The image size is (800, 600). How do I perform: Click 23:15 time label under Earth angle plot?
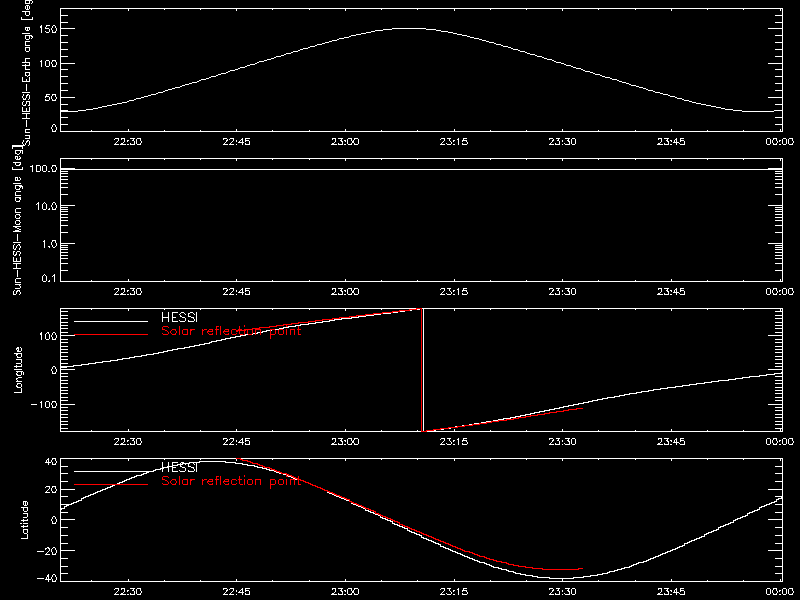pos(454,142)
